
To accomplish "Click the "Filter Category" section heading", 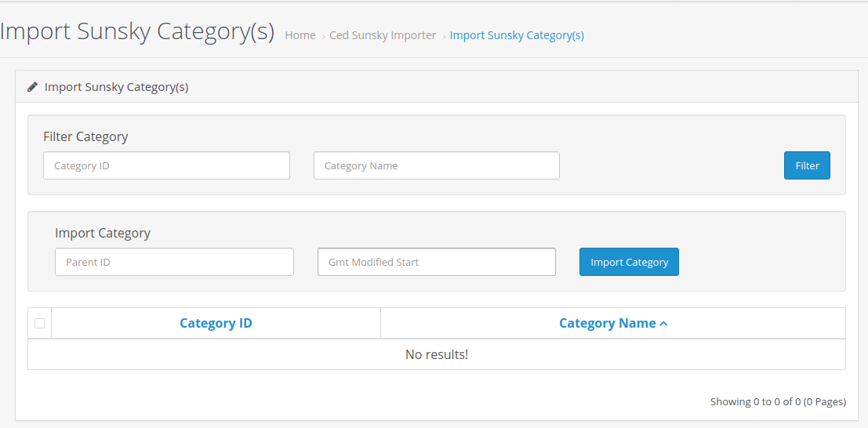I will (85, 136).
